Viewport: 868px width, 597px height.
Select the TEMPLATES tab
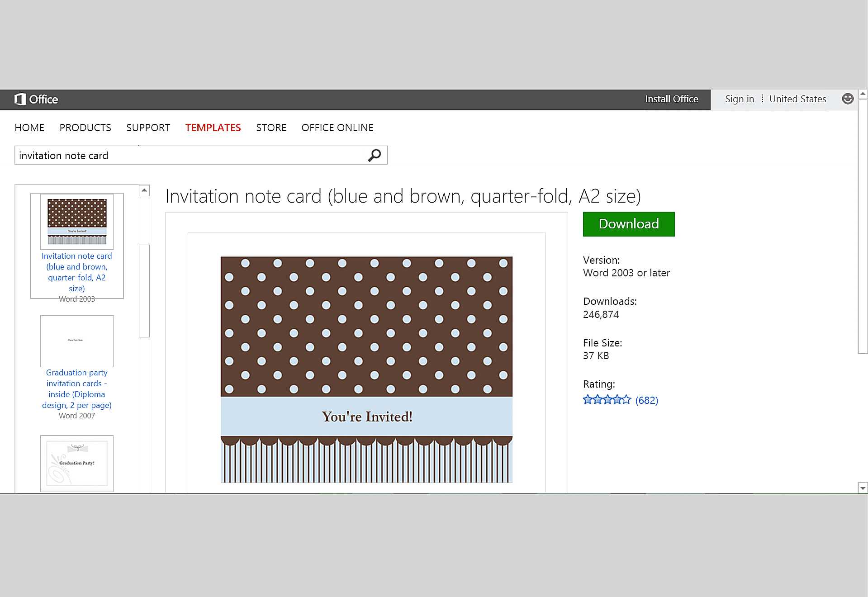(x=213, y=128)
